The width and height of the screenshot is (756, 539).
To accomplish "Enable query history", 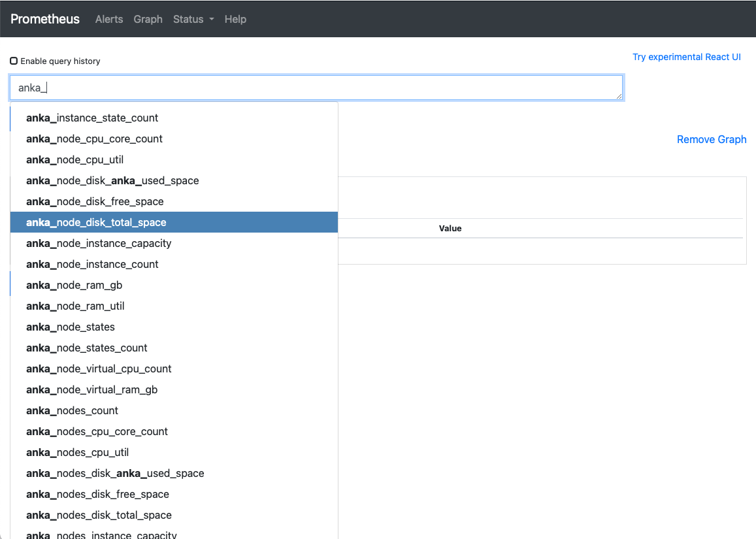I will pos(14,60).
